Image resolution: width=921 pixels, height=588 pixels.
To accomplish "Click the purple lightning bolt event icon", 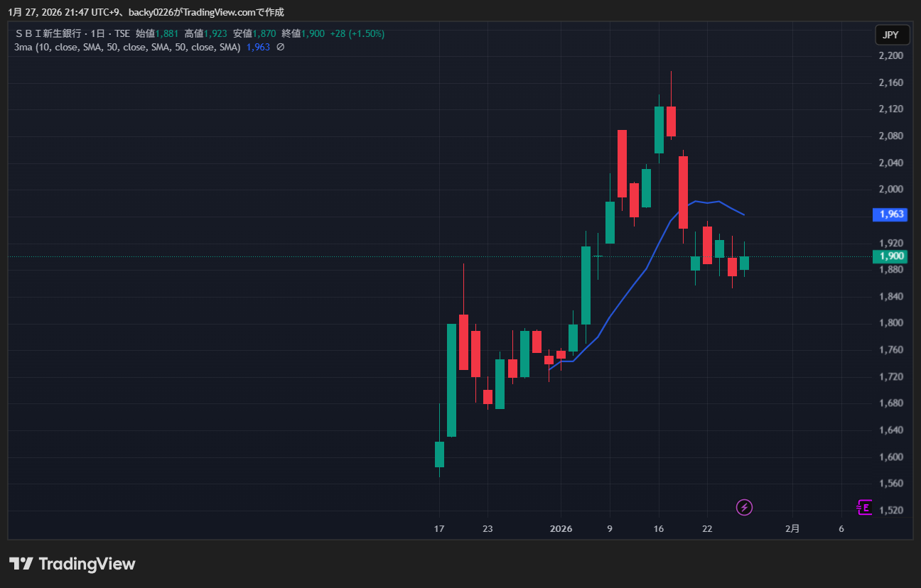I will point(744,507).
